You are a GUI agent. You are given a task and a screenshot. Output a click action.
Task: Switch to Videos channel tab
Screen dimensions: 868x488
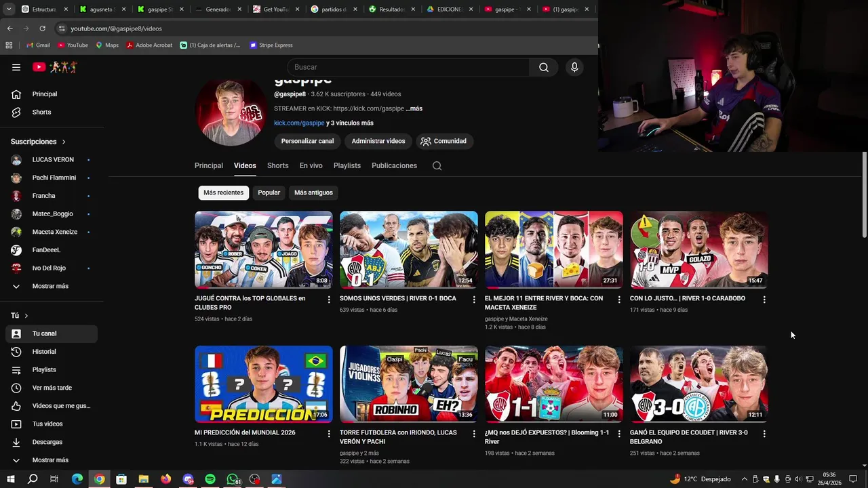245,165
